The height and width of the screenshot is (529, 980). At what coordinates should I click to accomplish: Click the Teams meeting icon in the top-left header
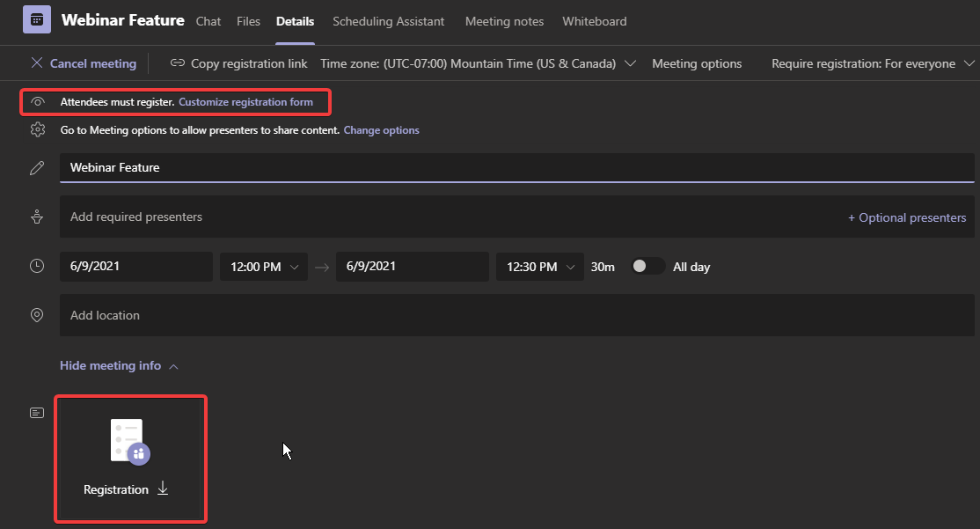(x=36, y=18)
